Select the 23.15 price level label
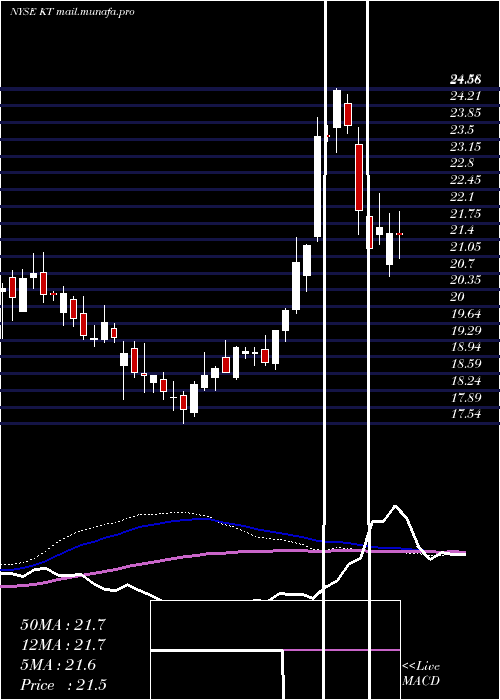The image size is (500, 700). pyautogui.click(x=465, y=146)
